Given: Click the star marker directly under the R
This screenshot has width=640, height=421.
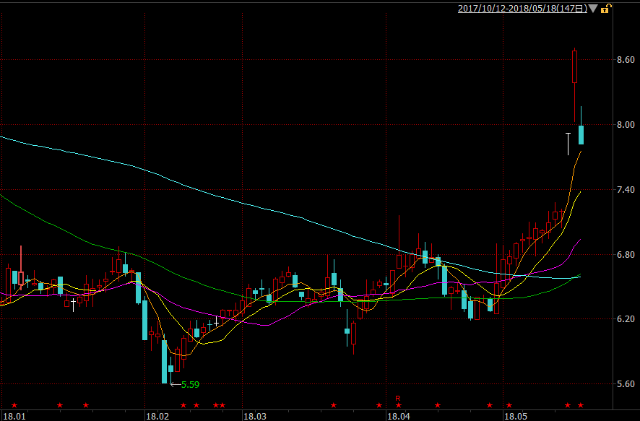Looking at the screenshot, I should (x=398, y=405).
